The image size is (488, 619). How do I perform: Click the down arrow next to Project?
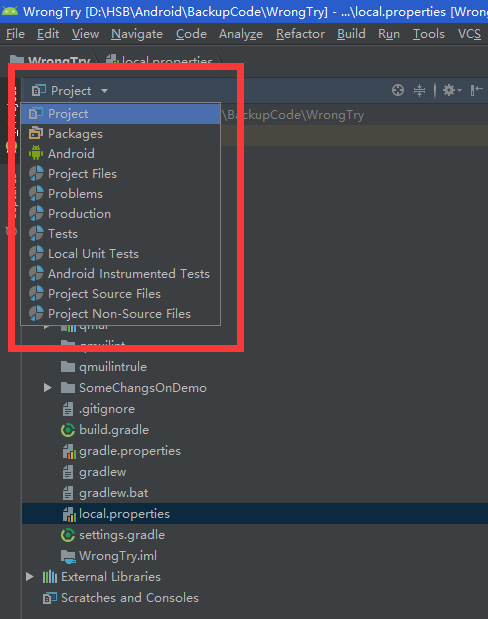[104, 91]
